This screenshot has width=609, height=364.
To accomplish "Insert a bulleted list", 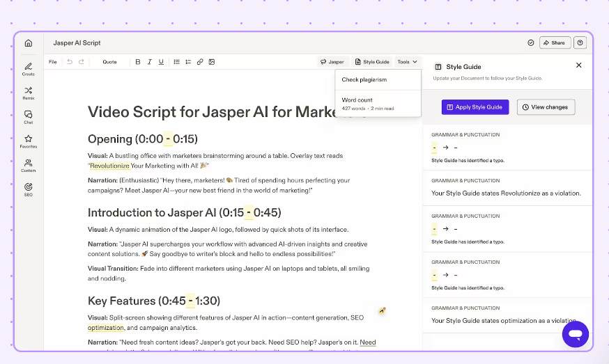I will pos(177,62).
